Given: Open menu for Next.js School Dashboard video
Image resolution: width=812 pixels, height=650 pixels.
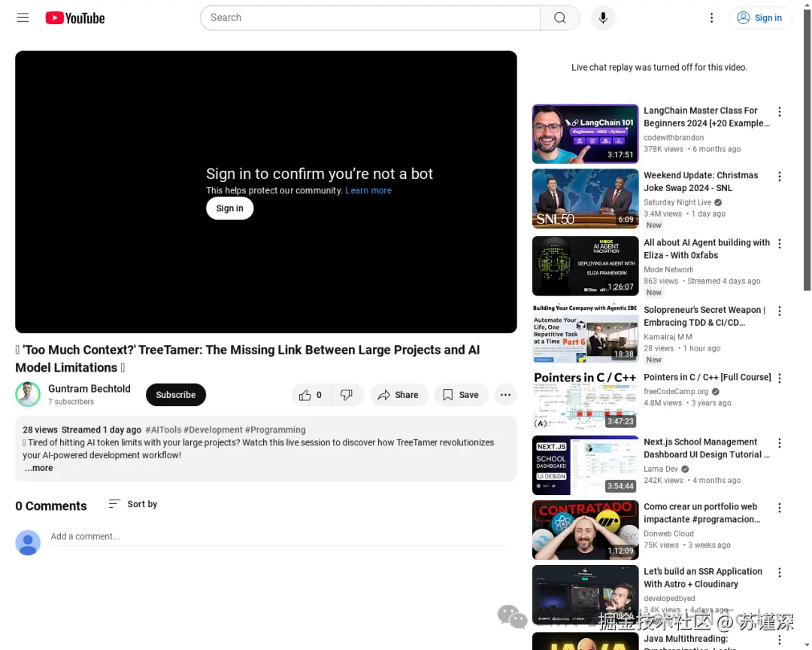Looking at the screenshot, I should [x=779, y=443].
